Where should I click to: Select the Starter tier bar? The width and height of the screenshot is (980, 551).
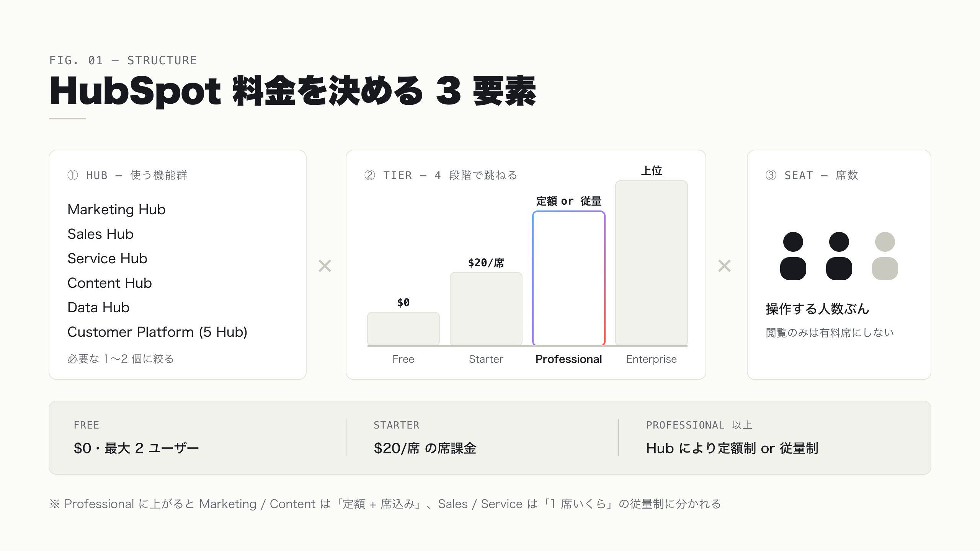tap(486, 309)
